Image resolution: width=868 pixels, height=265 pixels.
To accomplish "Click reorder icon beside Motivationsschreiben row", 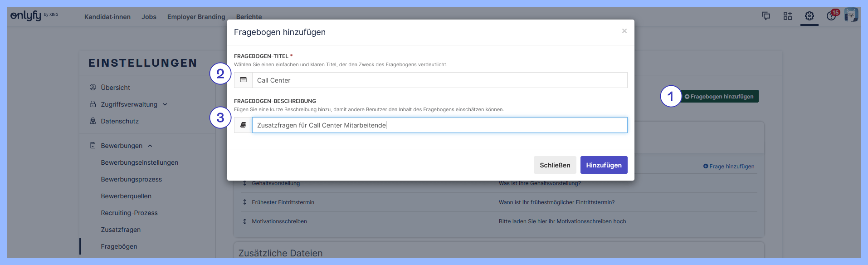I will pyautogui.click(x=245, y=221).
